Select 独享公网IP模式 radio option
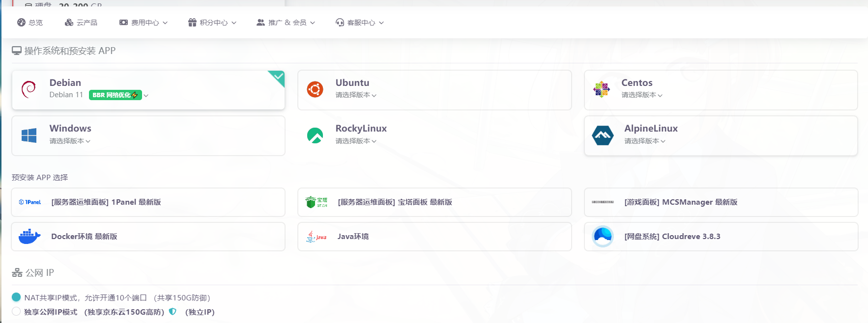Image resolution: width=868 pixels, height=323 pixels. (16, 312)
